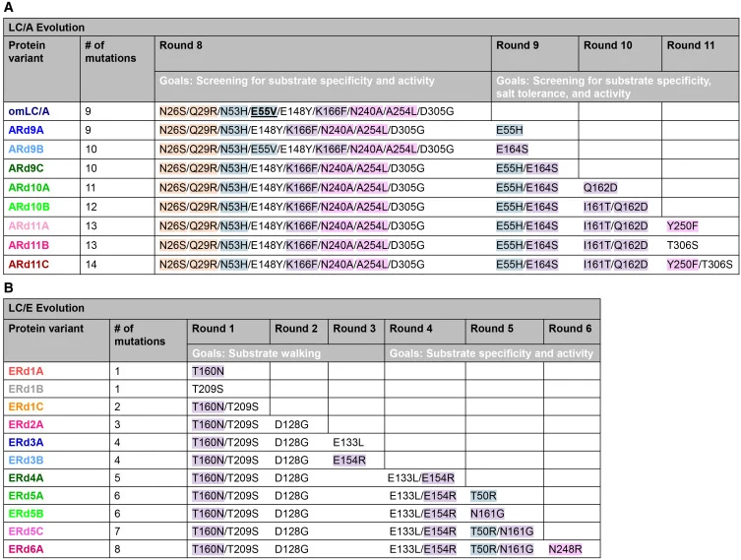Select the Round 1 column header

213,329
